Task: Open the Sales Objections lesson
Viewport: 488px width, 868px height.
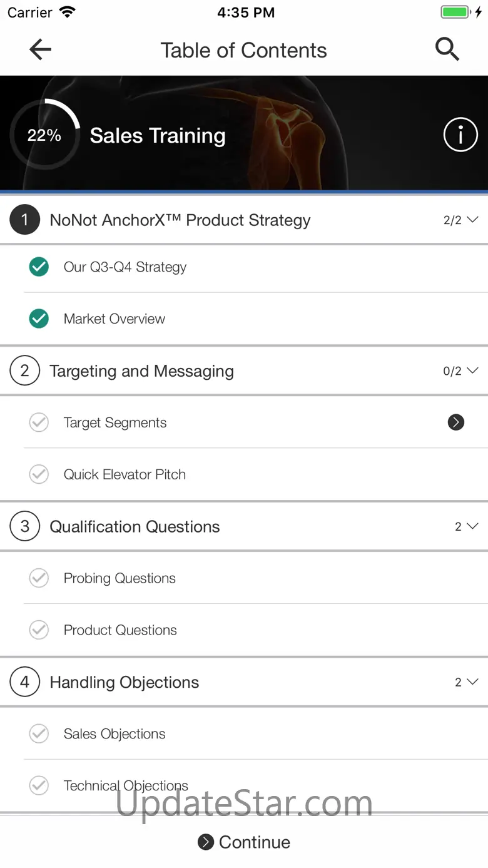Action: [244, 733]
